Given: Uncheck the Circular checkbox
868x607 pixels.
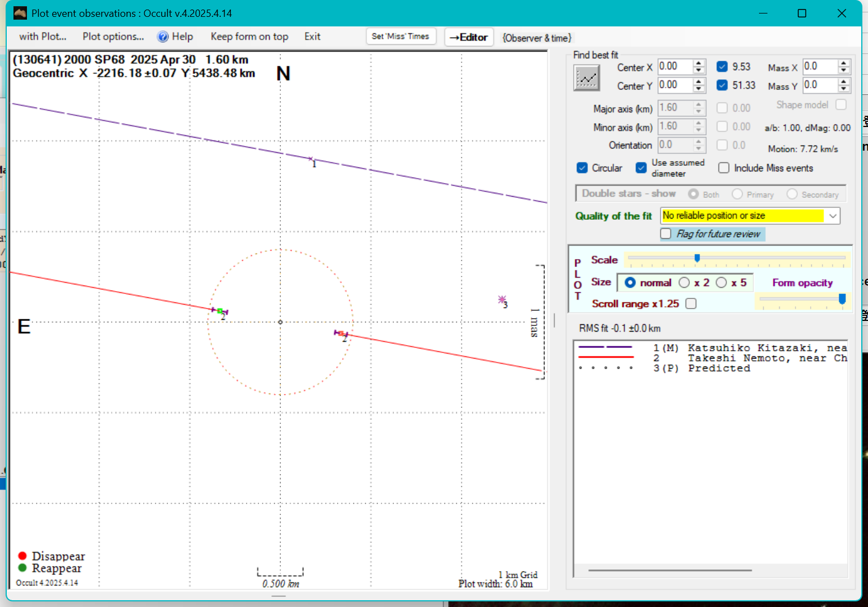Looking at the screenshot, I should point(582,168).
